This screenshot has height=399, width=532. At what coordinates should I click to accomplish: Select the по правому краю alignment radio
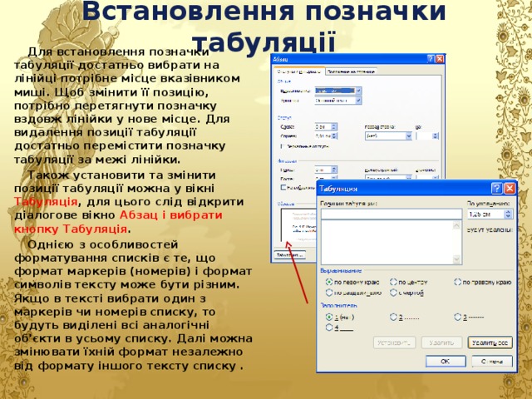click(x=457, y=282)
